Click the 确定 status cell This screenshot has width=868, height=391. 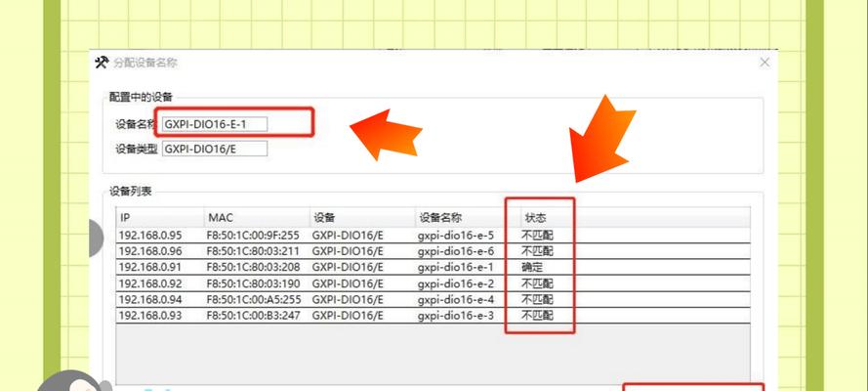(x=532, y=268)
